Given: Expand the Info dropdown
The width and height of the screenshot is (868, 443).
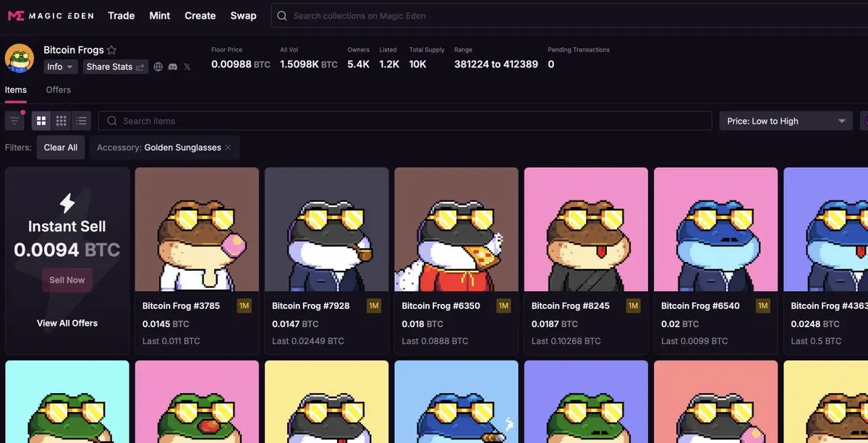Looking at the screenshot, I should click(61, 67).
